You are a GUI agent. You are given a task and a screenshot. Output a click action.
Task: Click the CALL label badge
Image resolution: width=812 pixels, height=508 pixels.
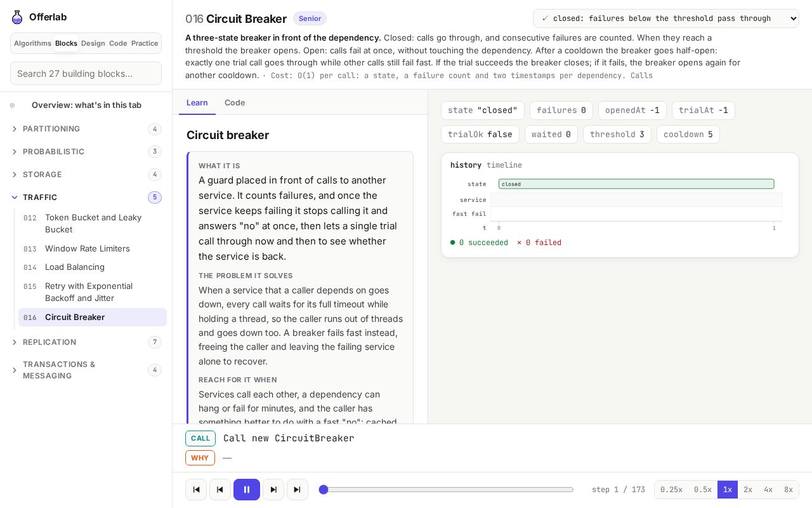coord(200,439)
